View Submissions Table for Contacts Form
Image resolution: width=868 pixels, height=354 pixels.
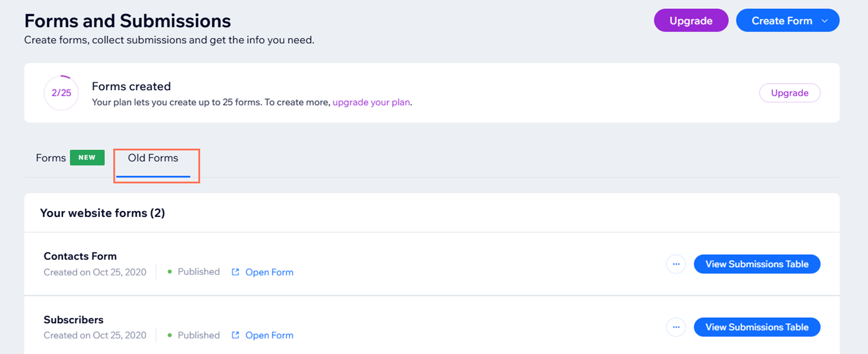[x=757, y=264]
